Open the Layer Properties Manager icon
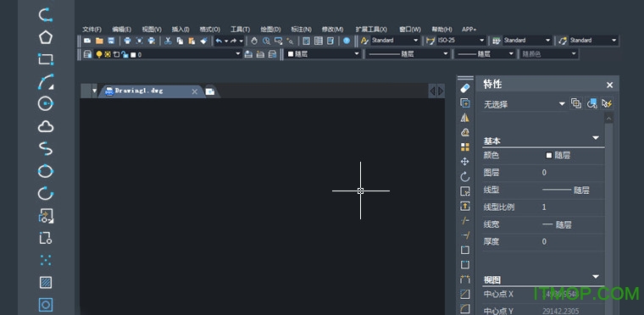 click(86, 54)
